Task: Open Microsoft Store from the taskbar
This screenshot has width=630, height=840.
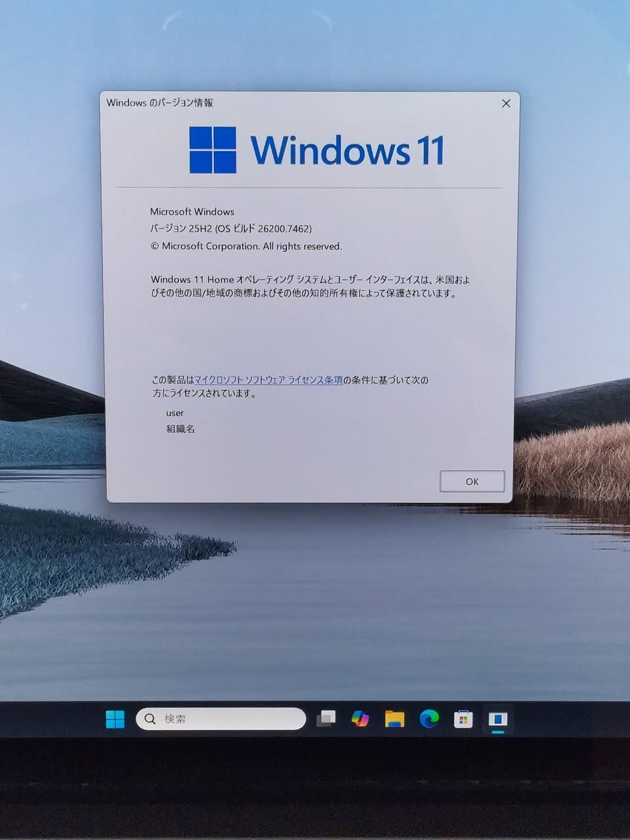Action: (463, 719)
